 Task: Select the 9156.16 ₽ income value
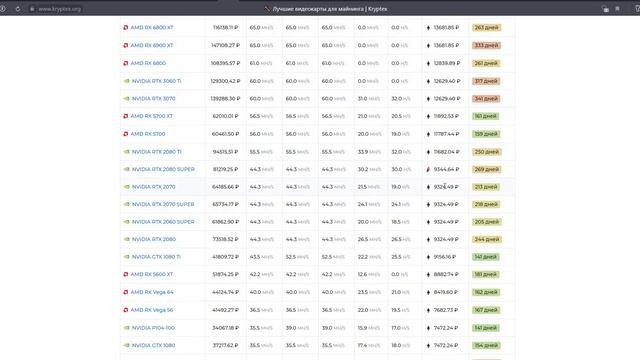tap(444, 257)
